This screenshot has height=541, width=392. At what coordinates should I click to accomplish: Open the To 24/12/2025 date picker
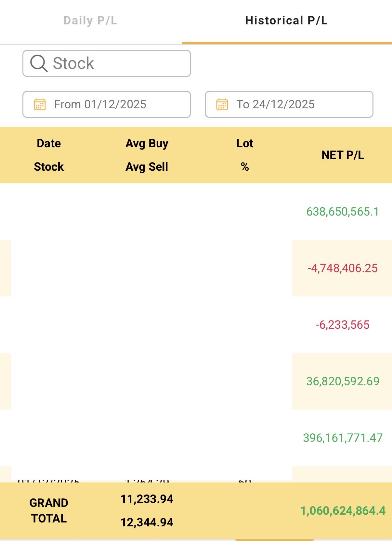(x=289, y=104)
